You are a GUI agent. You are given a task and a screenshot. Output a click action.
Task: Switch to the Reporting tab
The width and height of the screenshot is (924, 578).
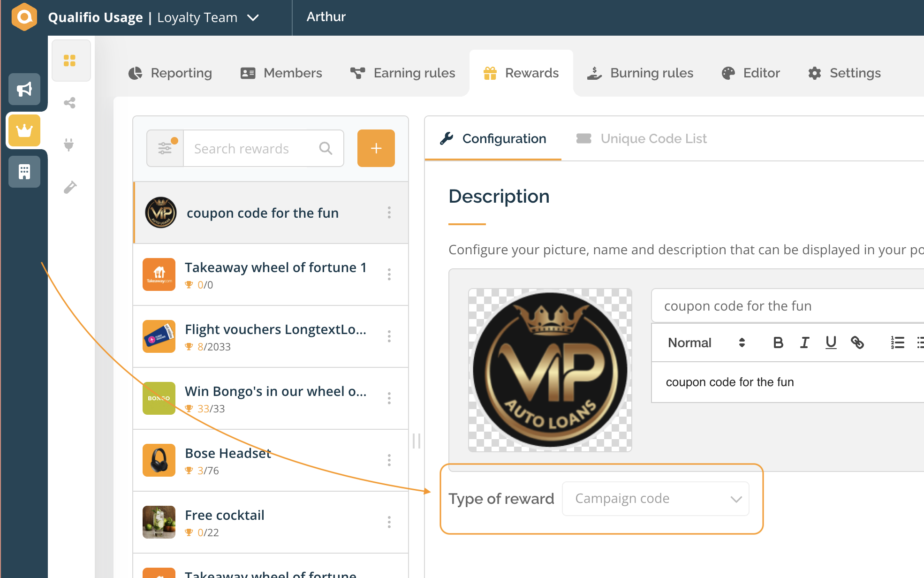(170, 73)
